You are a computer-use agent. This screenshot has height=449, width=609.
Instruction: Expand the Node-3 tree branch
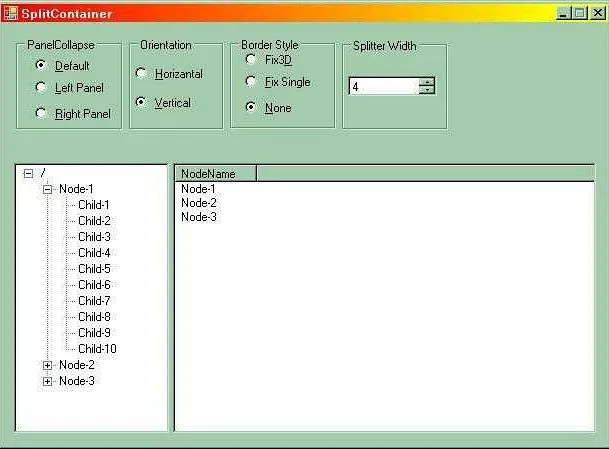point(47,381)
